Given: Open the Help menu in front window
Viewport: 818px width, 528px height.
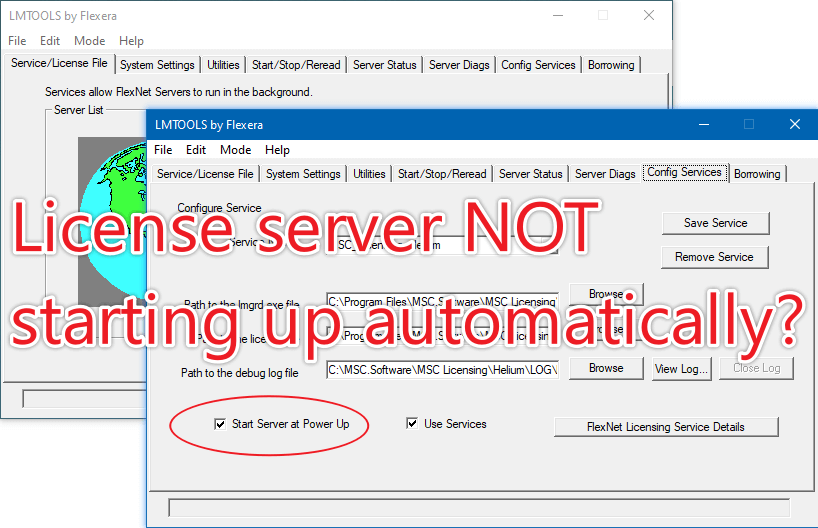Looking at the screenshot, I should (x=277, y=150).
